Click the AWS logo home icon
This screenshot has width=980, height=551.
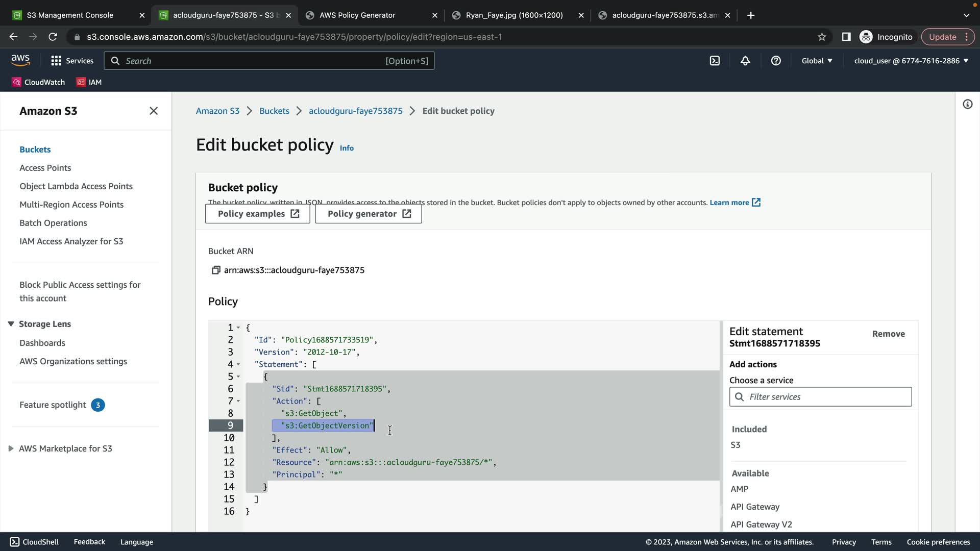pyautogui.click(x=20, y=60)
